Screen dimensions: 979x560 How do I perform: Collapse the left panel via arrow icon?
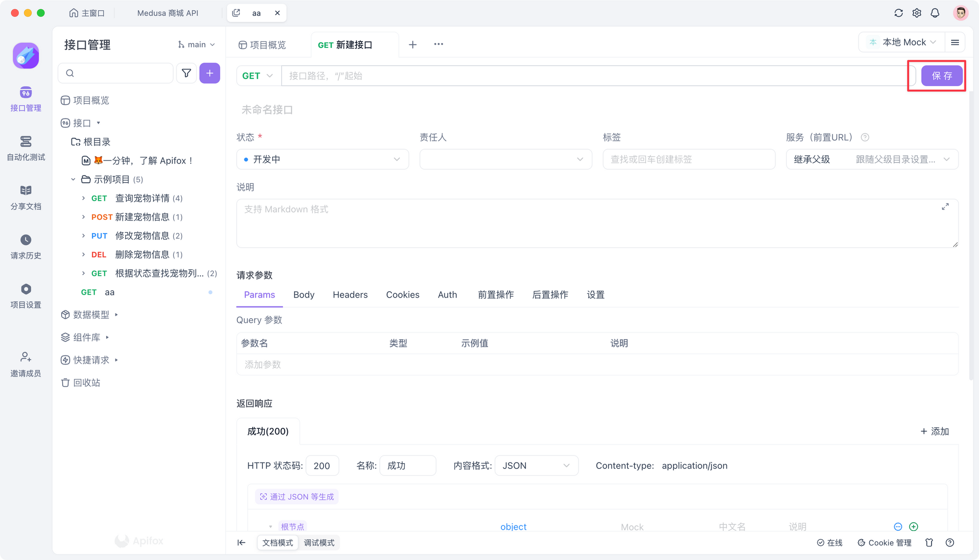click(241, 542)
